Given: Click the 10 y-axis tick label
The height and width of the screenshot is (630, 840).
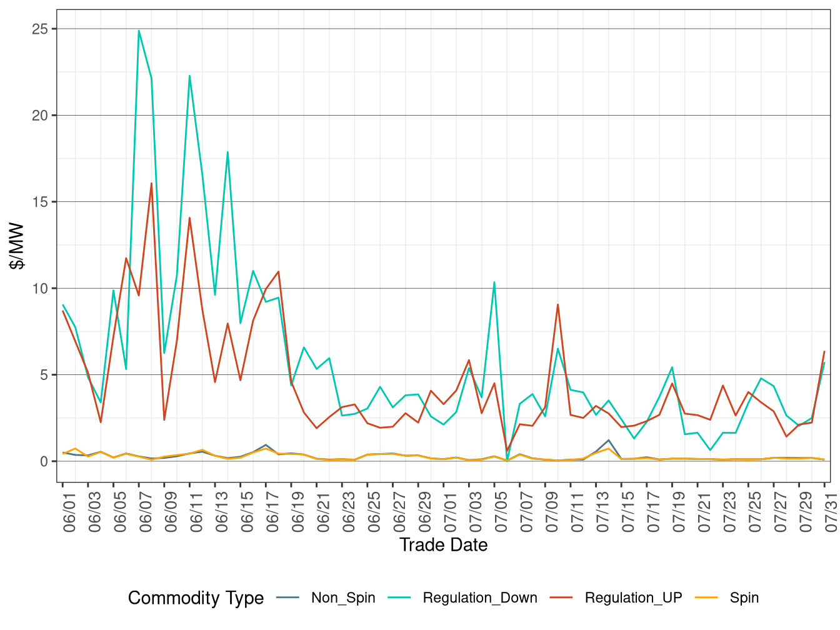Looking at the screenshot, I should pyautogui.click(x=40, y=289).
